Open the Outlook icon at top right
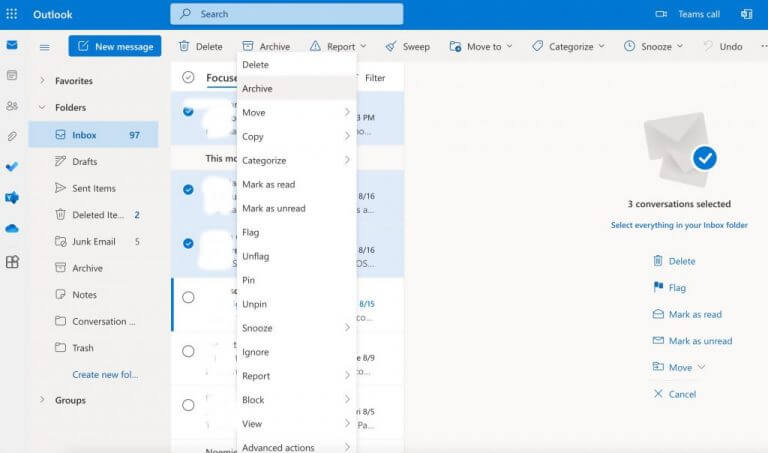Image resolution: width=768 pixels, height=453 pixels. [x=746, y=14]
